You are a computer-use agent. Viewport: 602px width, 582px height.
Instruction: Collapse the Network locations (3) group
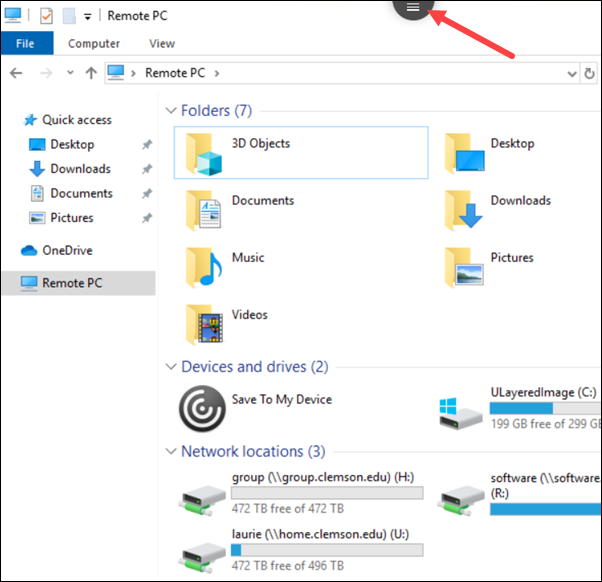click(x=171, y=451)
